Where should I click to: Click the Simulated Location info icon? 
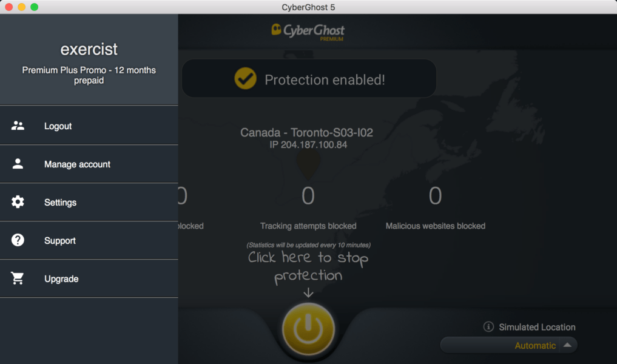(488, 326)
